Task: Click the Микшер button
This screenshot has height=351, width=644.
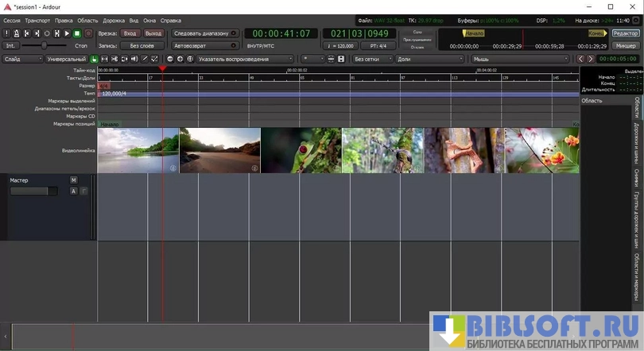Action: point(625,46)
